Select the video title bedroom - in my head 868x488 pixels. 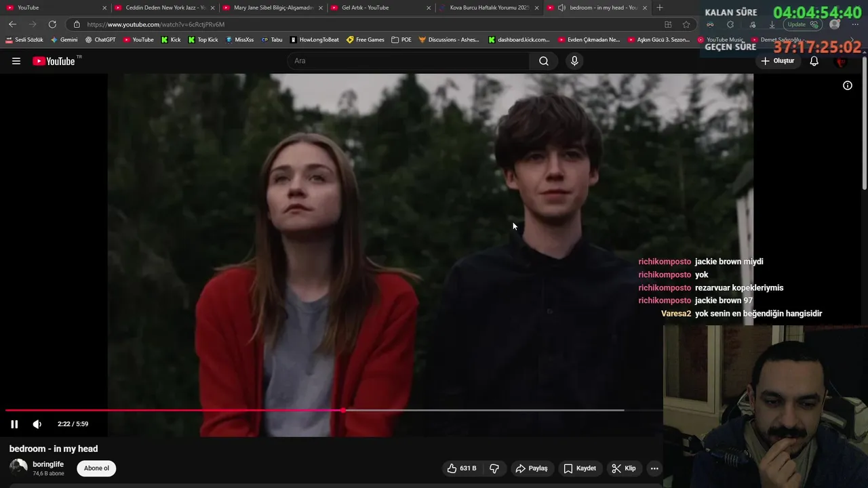54,449
